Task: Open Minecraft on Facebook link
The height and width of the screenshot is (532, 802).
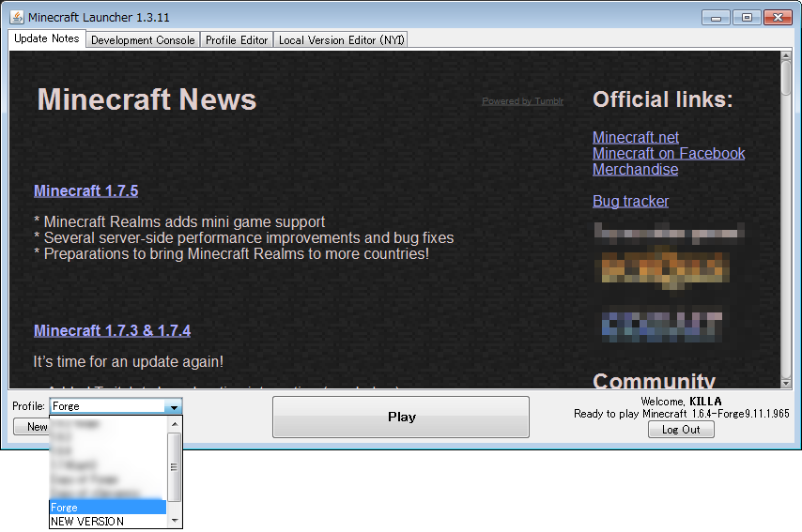Action: pos(668,154)
